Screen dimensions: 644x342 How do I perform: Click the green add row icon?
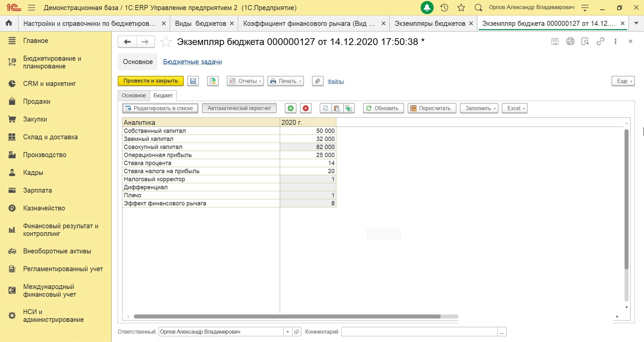coord(290,108)
